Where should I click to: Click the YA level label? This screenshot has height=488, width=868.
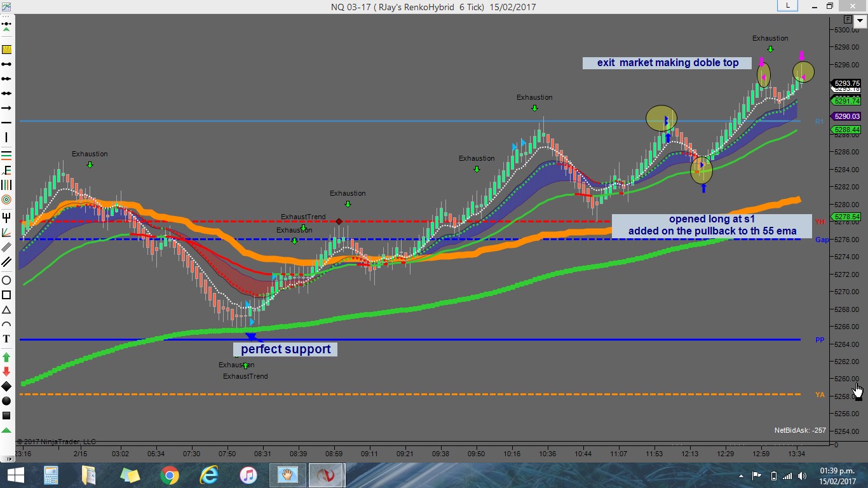coord(820,395)
